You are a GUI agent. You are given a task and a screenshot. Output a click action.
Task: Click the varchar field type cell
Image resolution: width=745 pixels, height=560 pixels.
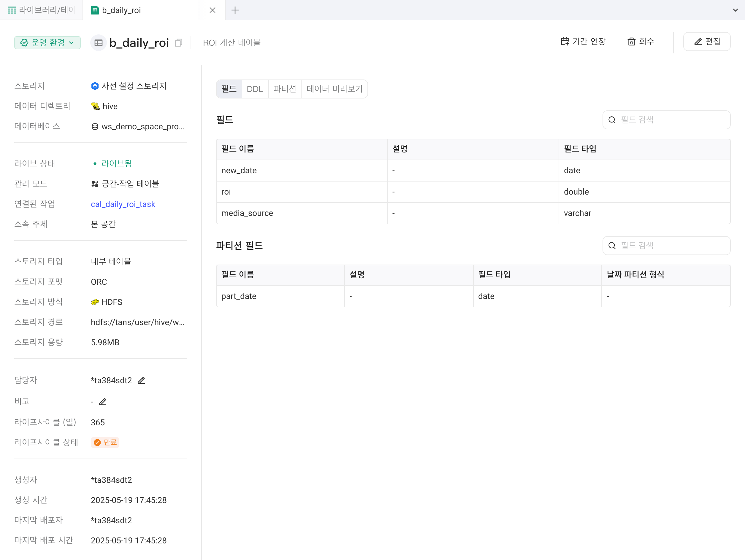pos(644,213)
